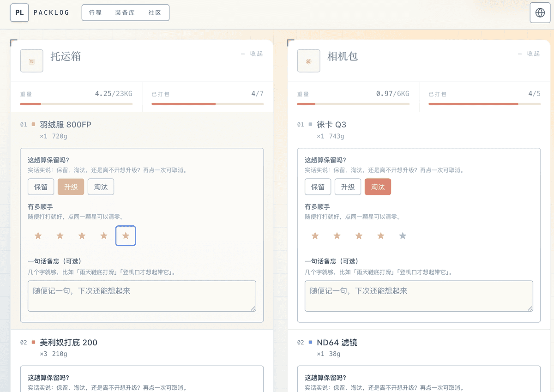Click ×1 720g quantity text
Image resolution: width=554 pixels, height=392 pixels.
(x=54, y=136)
